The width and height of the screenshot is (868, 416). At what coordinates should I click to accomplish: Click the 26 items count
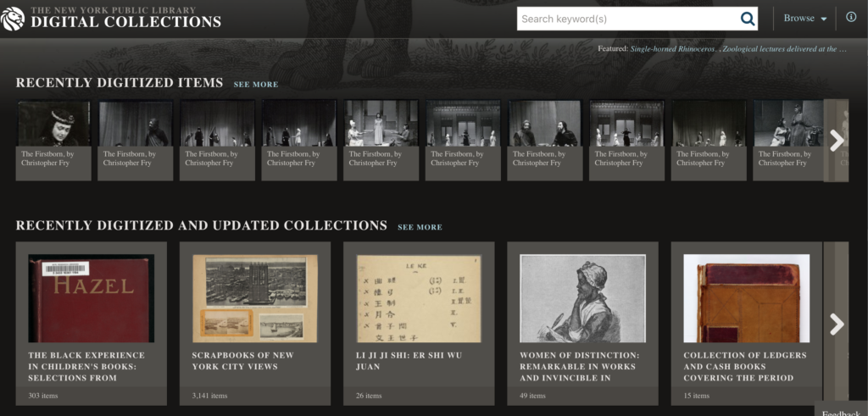pyautogui.click(x=370, y=396)
